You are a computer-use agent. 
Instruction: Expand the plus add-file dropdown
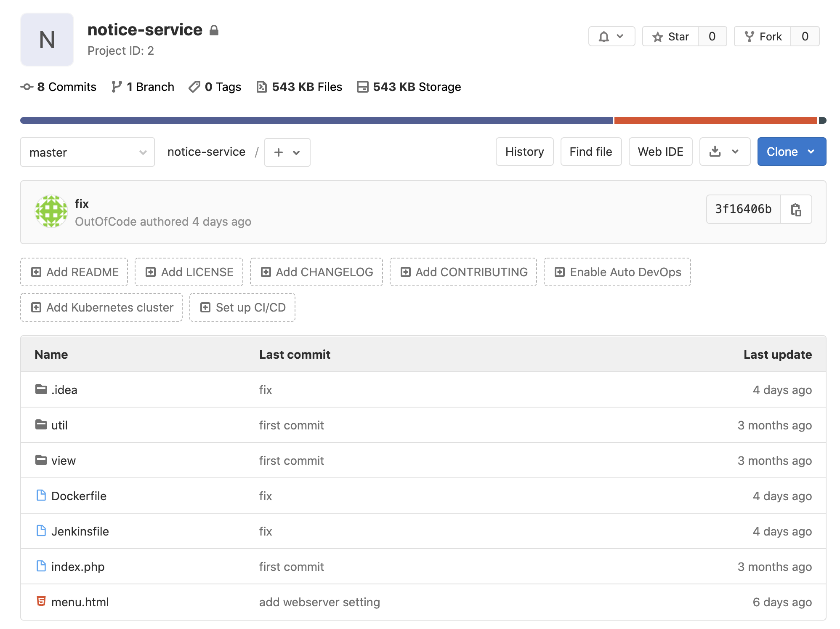[x=287, y=152]
